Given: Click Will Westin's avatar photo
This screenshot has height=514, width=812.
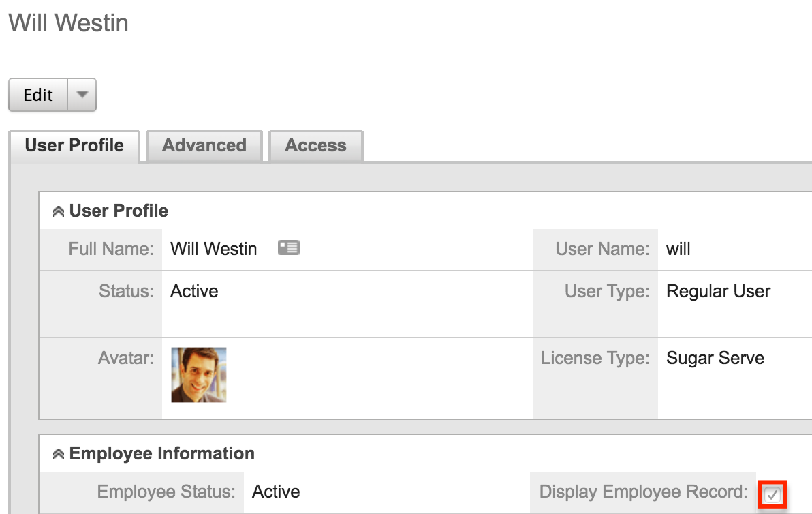Looking at the screenshot, I should tap(198, 374).
